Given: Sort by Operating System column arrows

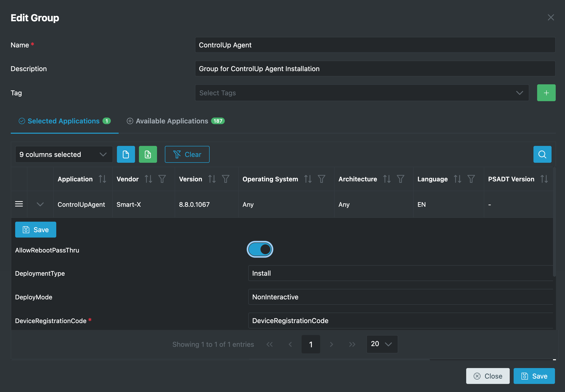Looking at the screenshot, I should (x=308, y=179).
